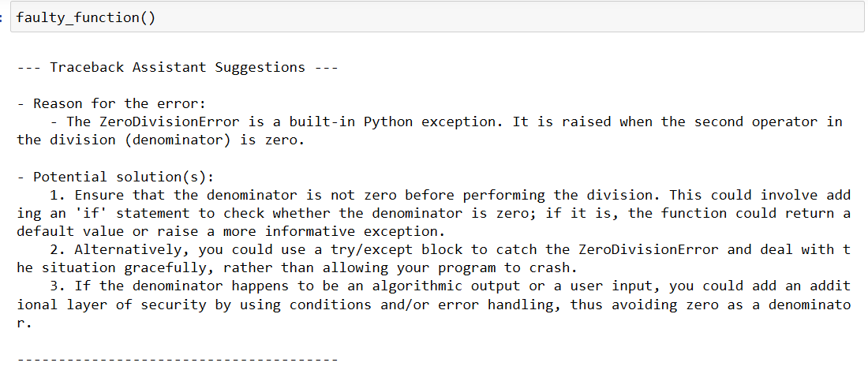This screenshot has height=385, width=868.
Task: Click solution 1 starting "Ensure that the denominator"
Action: click(433, 214)
